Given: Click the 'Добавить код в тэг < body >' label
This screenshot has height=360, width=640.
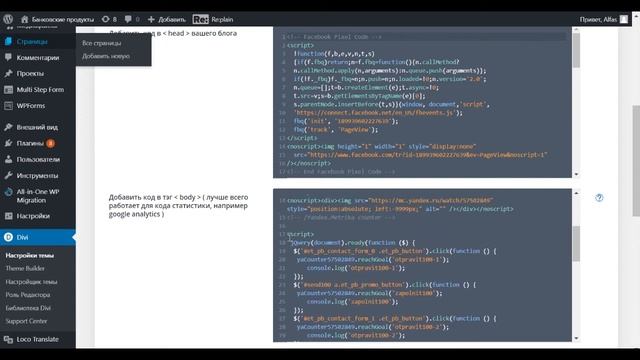Looking at the screenshot, I should pos(178,205).
